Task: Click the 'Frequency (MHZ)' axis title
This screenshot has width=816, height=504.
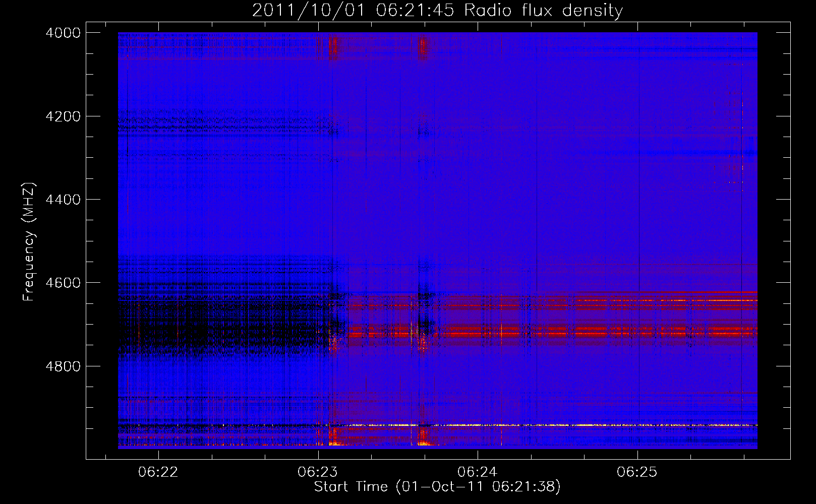Action: point(29,242)
